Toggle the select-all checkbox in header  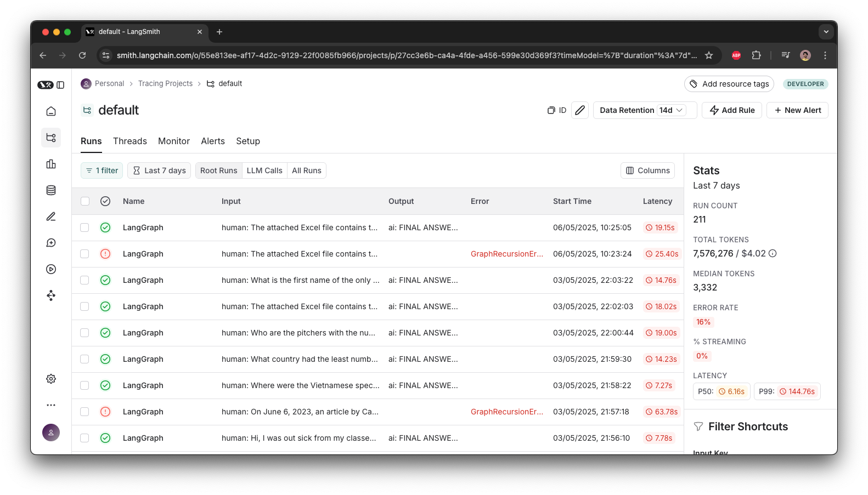click(x=85, y=201)
